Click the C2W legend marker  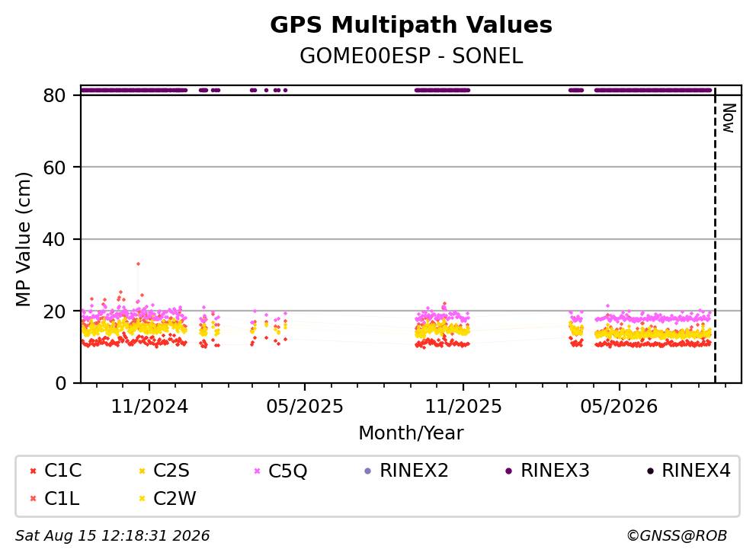coord(143,499)
